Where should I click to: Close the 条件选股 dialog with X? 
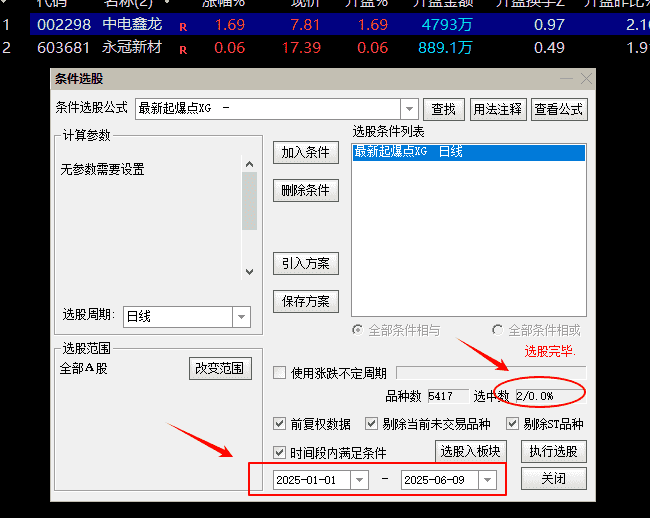point(586,79)
